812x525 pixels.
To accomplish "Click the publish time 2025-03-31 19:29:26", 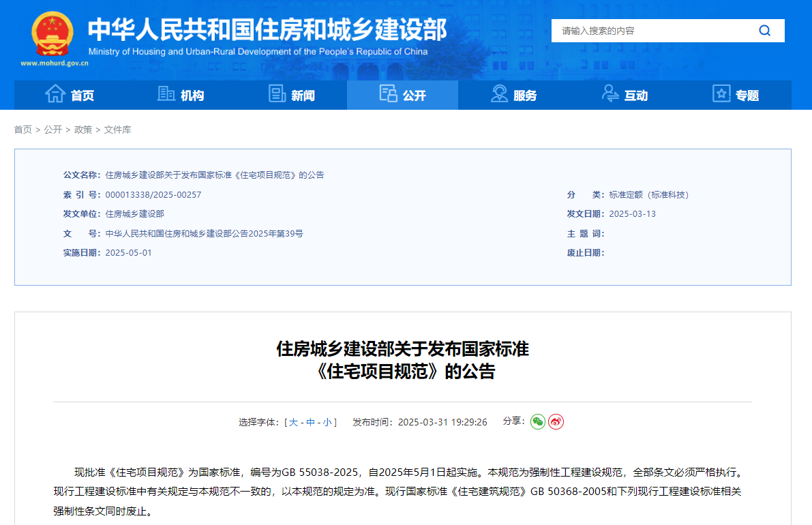I will point(442,423).
